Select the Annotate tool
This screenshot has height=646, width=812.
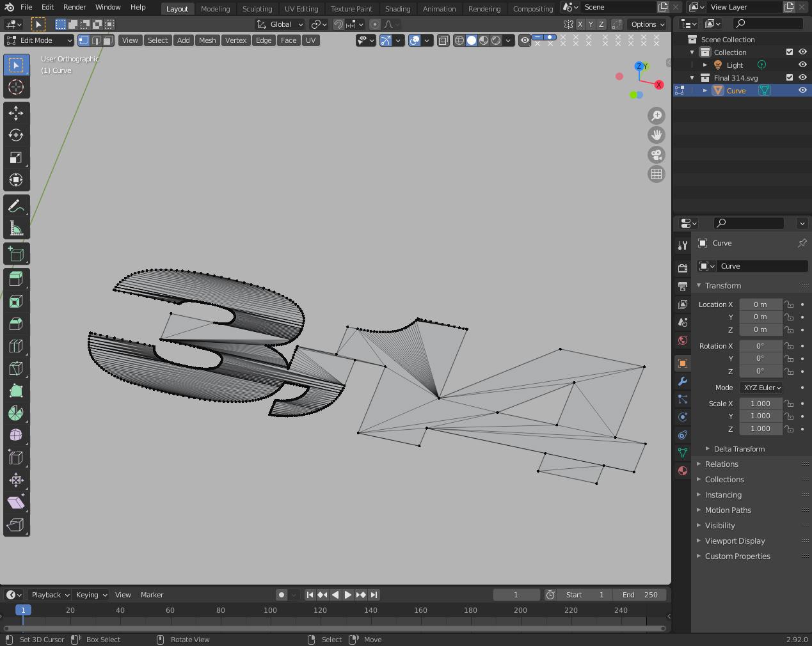coord(16,206)
